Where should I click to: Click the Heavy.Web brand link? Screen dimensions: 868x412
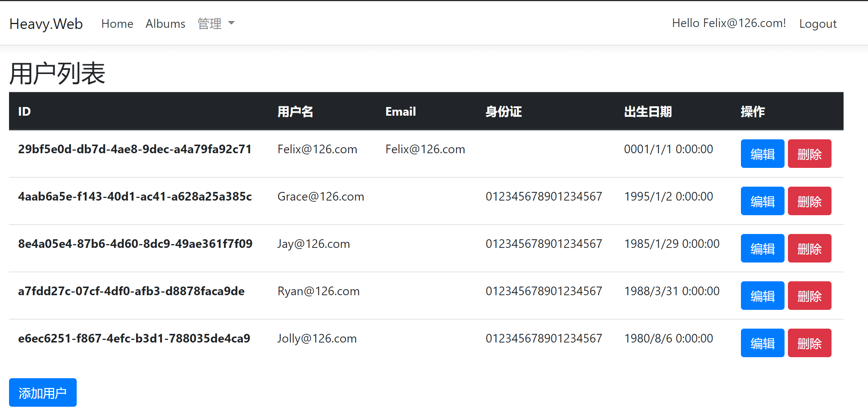pos(46,24)
